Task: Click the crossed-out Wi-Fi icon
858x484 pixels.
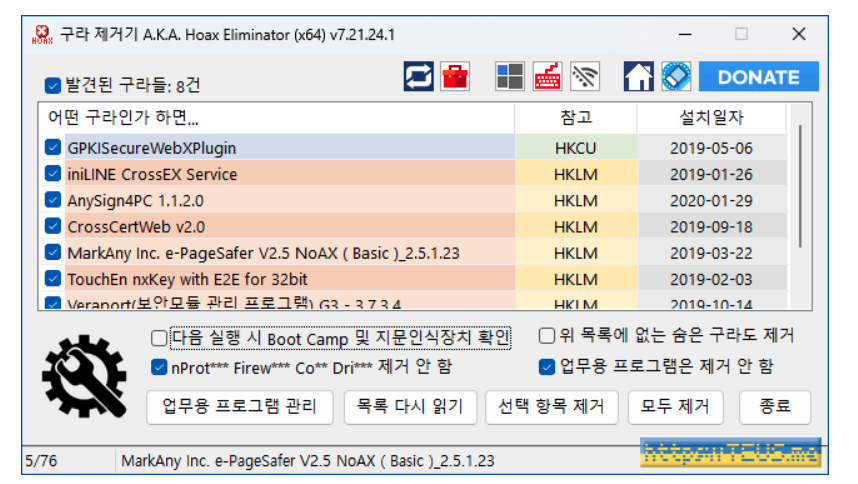Action: 585,76
